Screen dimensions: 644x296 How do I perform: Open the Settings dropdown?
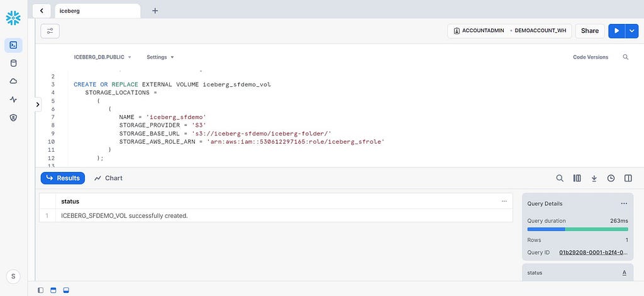coord(160,57)
